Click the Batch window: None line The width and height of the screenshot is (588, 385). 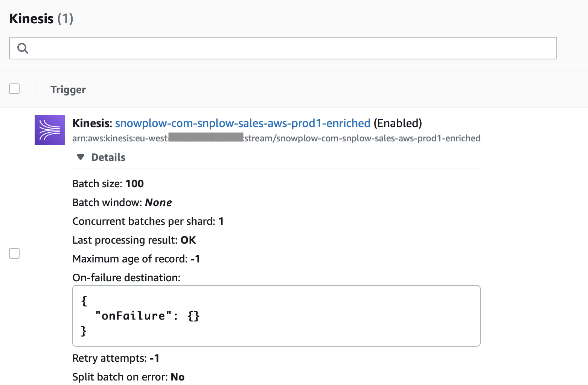[x=122, y=202]
